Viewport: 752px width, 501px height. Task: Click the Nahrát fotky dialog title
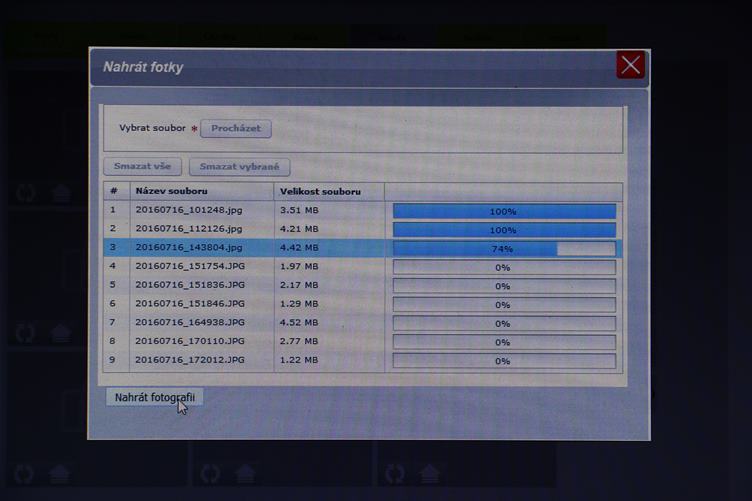[143, 67]
